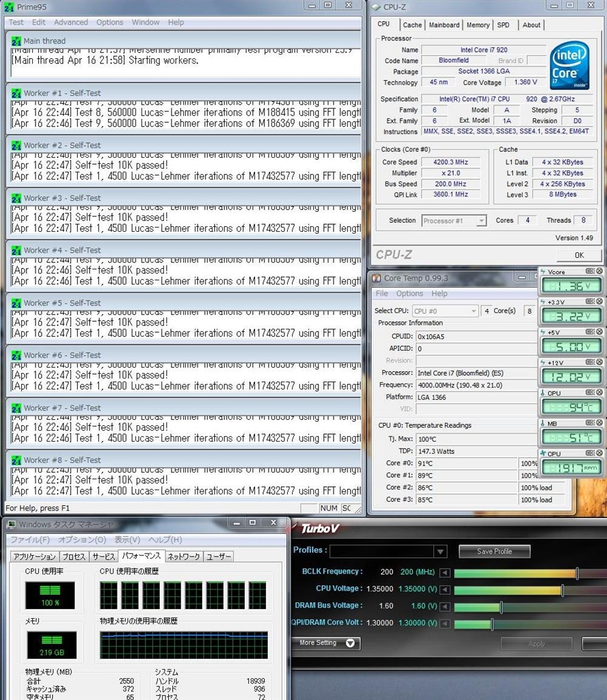Open the Processor #1 selection dropdown in CPU-Z
Screen dimensions: 607x700
[481, 221]
